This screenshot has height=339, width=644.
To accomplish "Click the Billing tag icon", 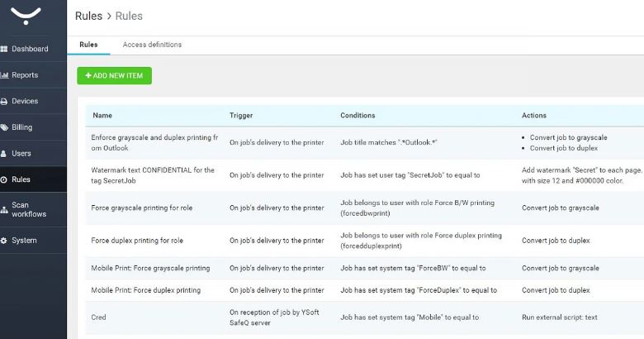I will 4,127.
